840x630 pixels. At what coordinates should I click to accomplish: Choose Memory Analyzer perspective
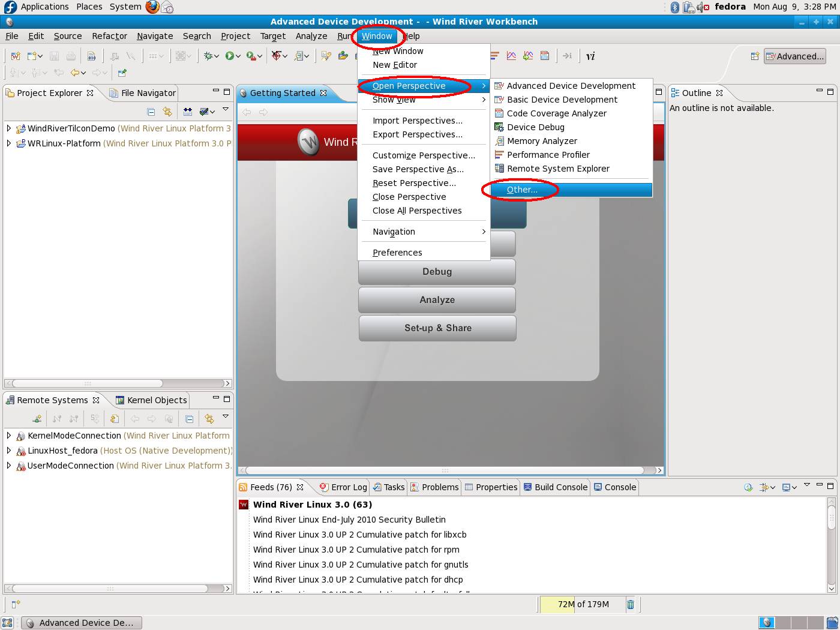[571, 141]
